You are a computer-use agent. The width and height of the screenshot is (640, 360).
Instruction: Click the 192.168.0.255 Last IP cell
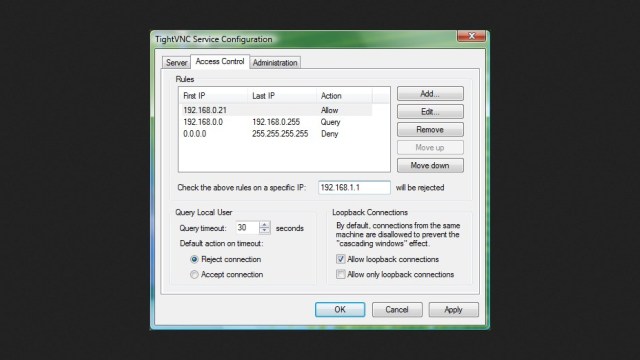click(x=276, y=122)
